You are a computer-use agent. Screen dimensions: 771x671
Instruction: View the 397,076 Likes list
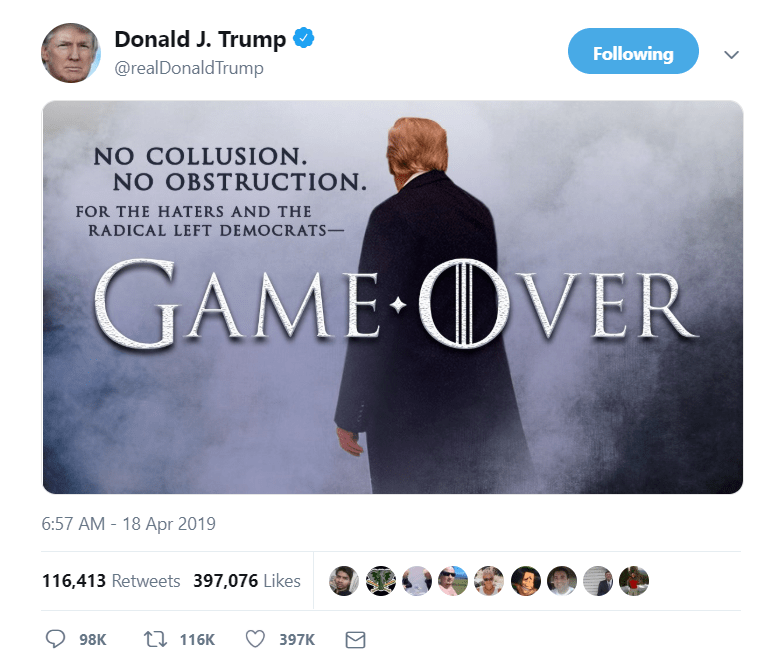point(247,581)
